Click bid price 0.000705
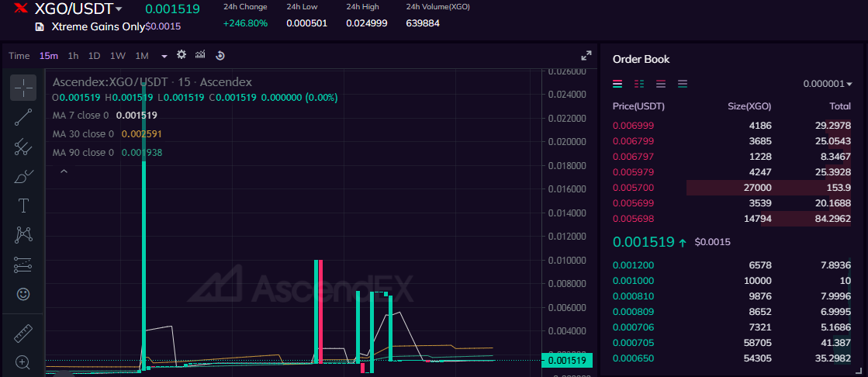The width and height of the screenshot is (868, 377). [633, 343]
